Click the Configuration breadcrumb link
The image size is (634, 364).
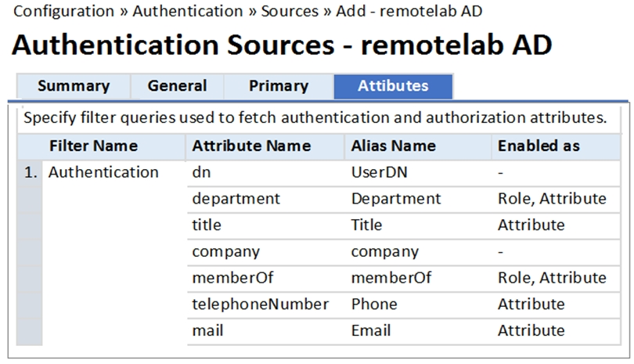point(63,12)
